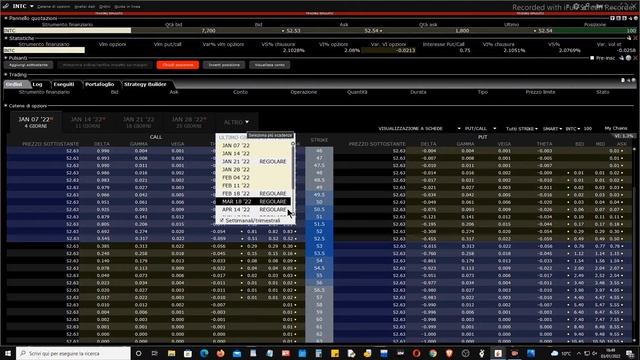Choose JAN 21 '22 REGOLARE in expiry list
This screenshot has height=360, width=640.
pyautogui.click(x=253, y=162)
